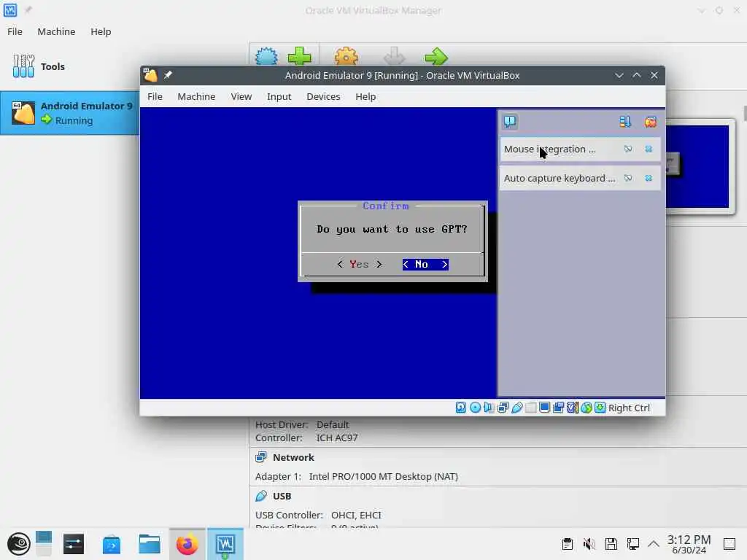This screenshot has height=560, width=747.
Task: Click the display monitor indicator in VM status bar
Action: 544,408
